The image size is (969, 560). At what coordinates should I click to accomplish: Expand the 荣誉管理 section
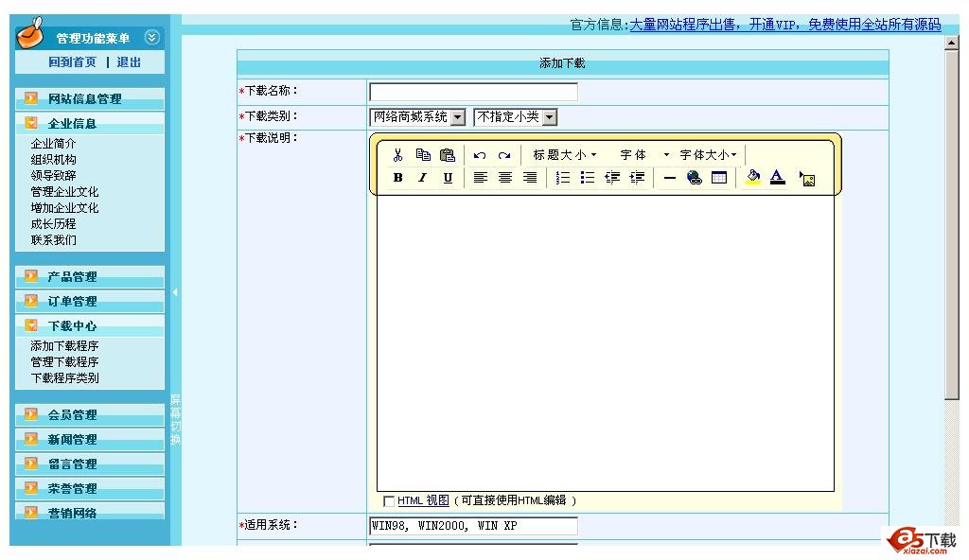click(90, 488)
